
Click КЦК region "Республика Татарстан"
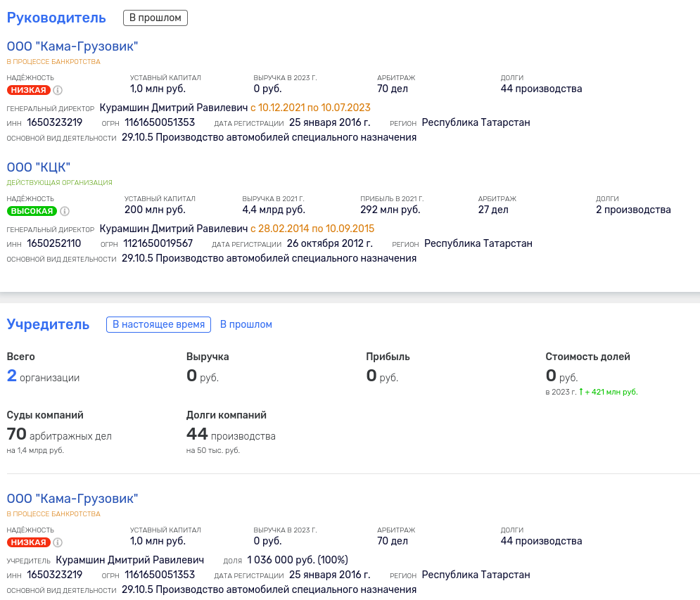[x=478, y=244]
